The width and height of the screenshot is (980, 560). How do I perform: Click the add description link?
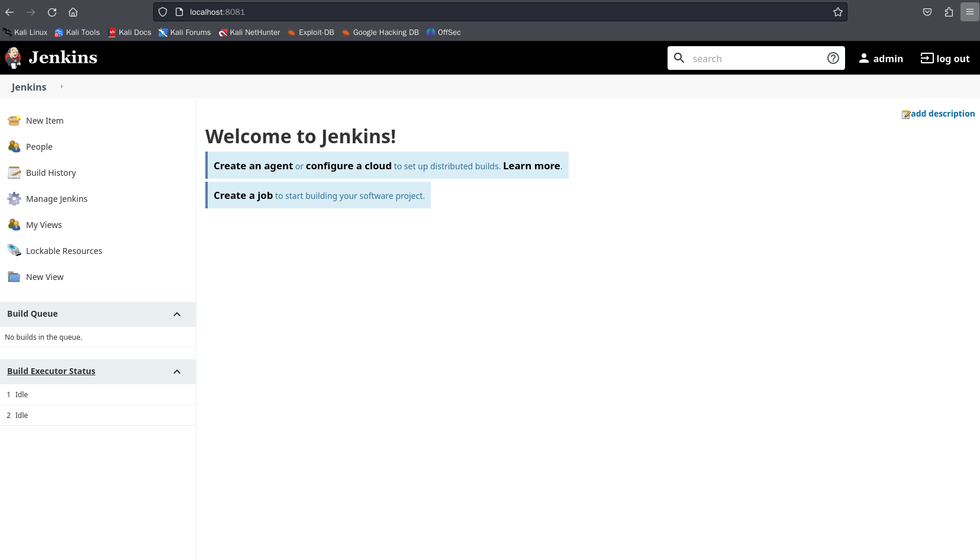pyautogui.click(x=943, y=114)
